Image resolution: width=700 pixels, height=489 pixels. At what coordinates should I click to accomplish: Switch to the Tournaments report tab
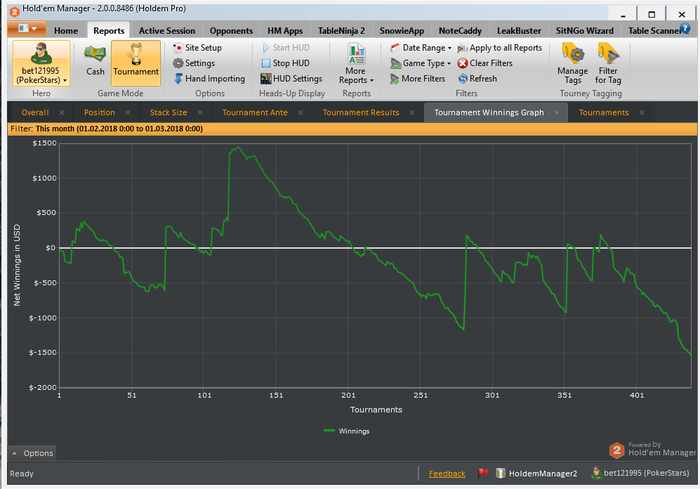click(604, 113)
